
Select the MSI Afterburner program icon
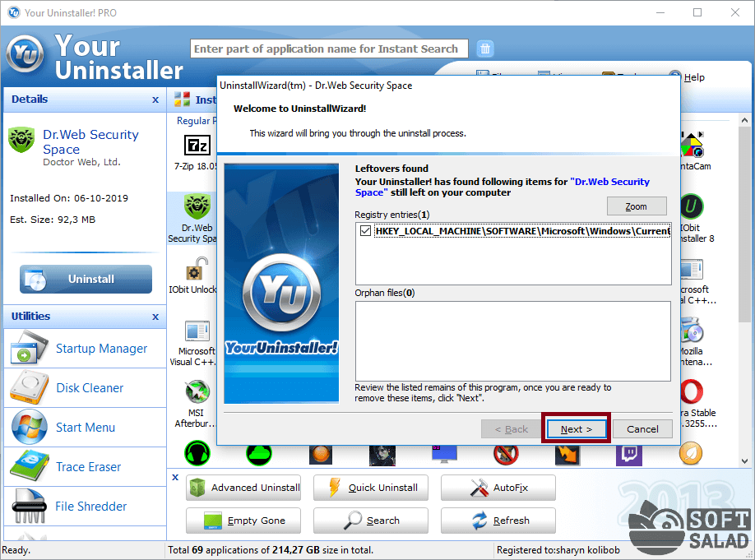coord(197,391)
